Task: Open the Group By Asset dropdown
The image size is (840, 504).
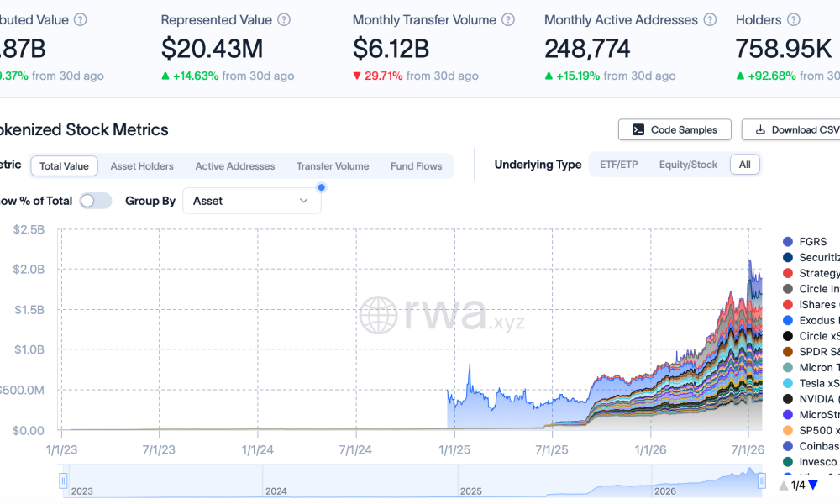Action: [252, 201]
